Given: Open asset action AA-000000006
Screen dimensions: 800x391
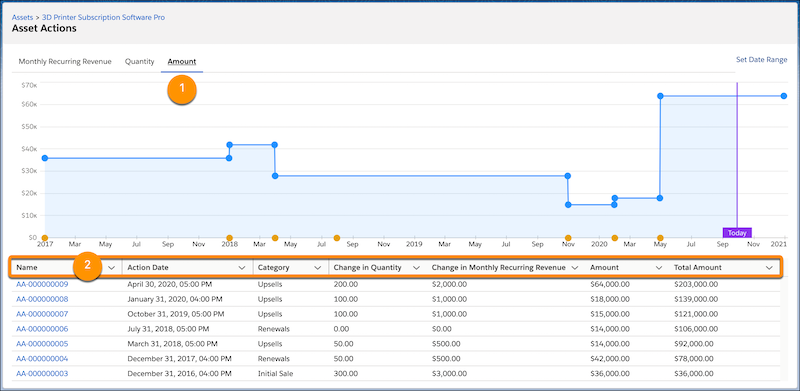Looking at the screenshot, I should pos(42,329).
